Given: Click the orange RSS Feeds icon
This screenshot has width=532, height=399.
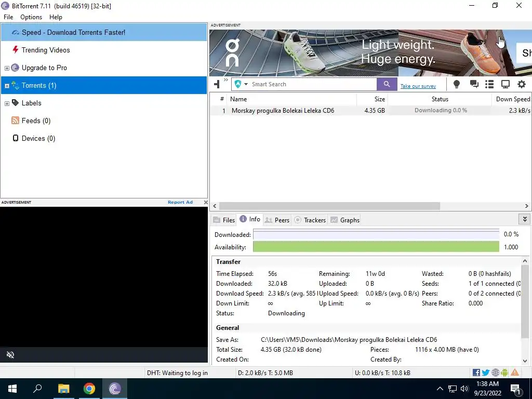Looking at the screenshot, I should point(15,121).
